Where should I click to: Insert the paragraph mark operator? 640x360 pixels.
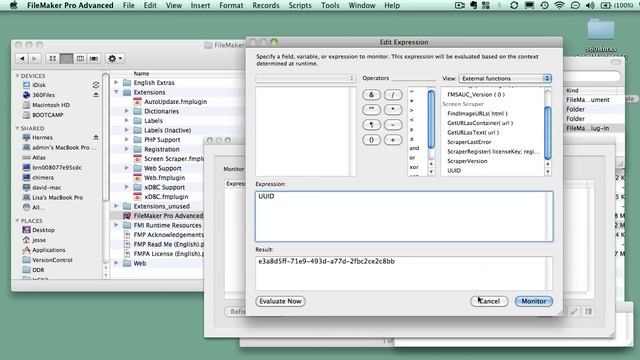[371, 125]
